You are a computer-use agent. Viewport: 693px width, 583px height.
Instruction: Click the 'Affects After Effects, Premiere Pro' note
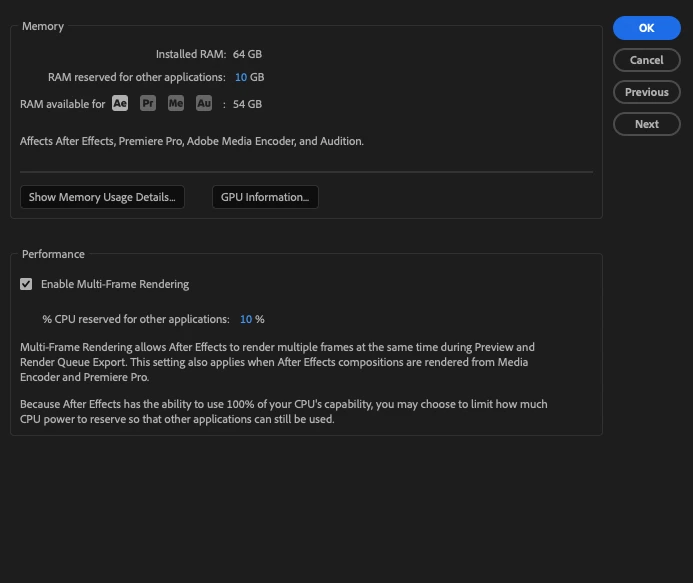pos(192,141)
